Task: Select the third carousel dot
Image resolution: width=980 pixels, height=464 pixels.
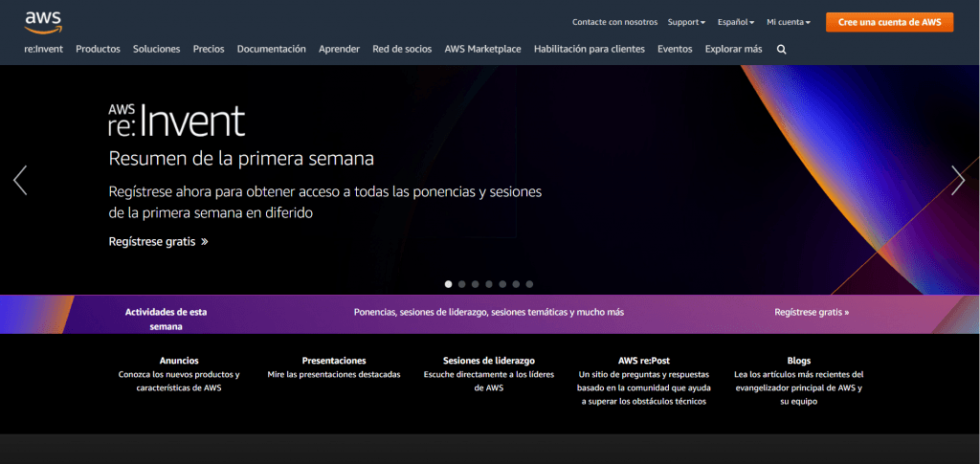Action: click(x=475, y=284)
